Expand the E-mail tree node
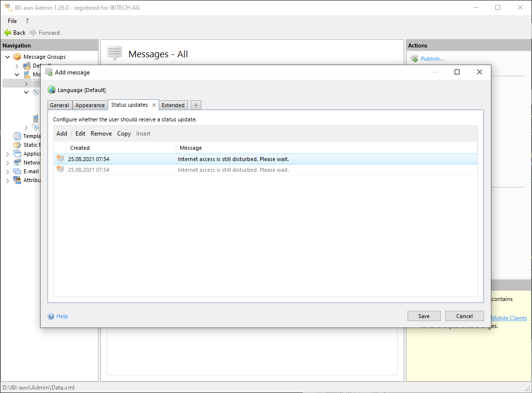 [8, 172]
